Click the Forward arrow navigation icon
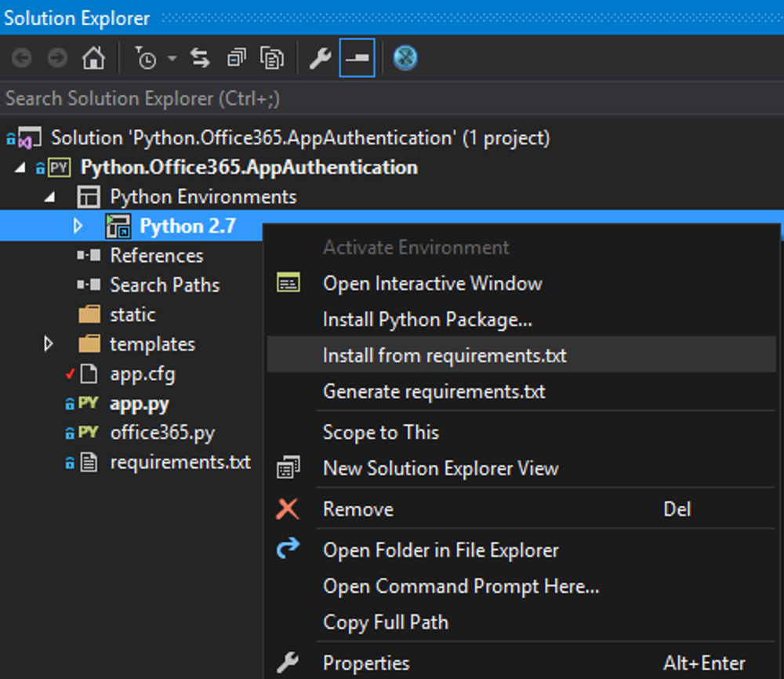This screenshot has width=784, height=679. click(57, 59)
